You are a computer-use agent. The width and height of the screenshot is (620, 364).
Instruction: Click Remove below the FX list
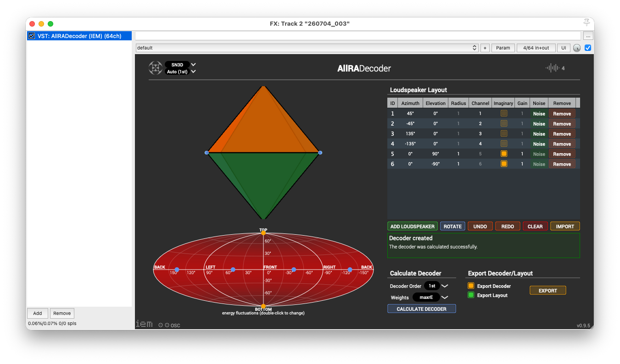pos(62,314)
